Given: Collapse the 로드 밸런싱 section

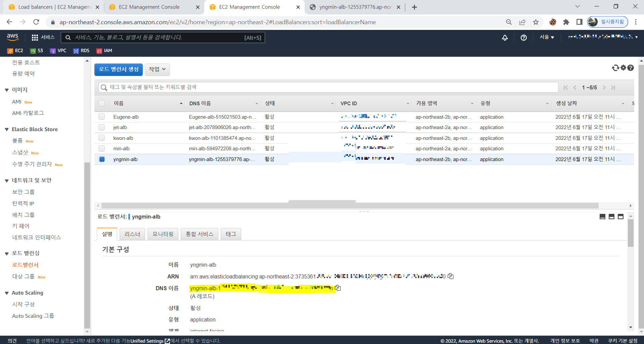Looking at the screenshot, I should [7, 254].
